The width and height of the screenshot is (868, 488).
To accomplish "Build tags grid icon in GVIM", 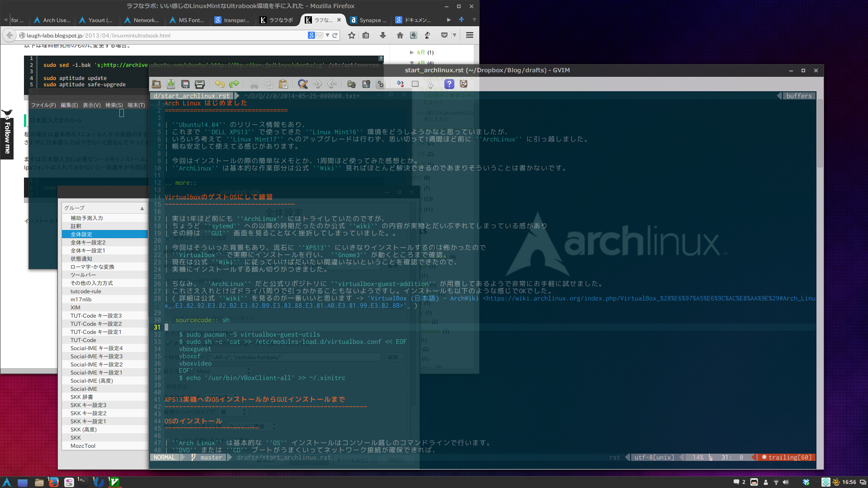I will pyautogui.click(x=415, y=84).
